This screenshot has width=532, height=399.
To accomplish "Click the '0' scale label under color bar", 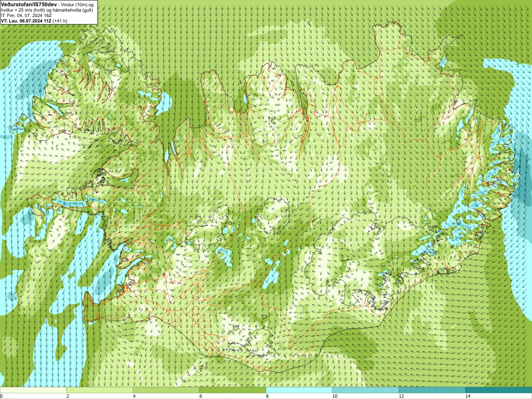I will point(1,396).
